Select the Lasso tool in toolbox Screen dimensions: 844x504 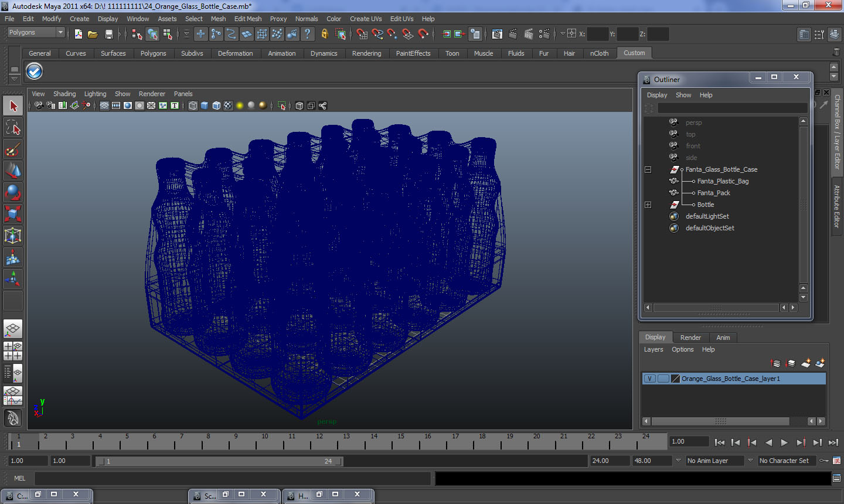coord(13,128)
